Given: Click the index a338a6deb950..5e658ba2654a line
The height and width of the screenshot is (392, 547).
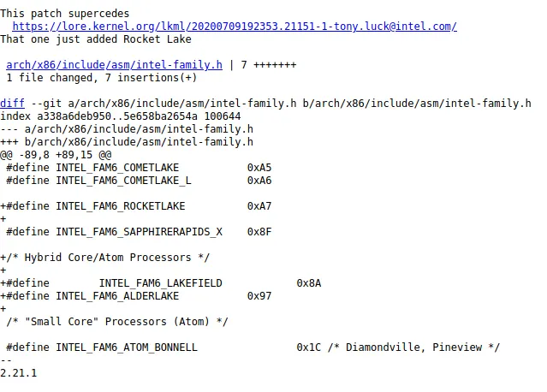Looking at the screenshot, I should pos(121,116).
